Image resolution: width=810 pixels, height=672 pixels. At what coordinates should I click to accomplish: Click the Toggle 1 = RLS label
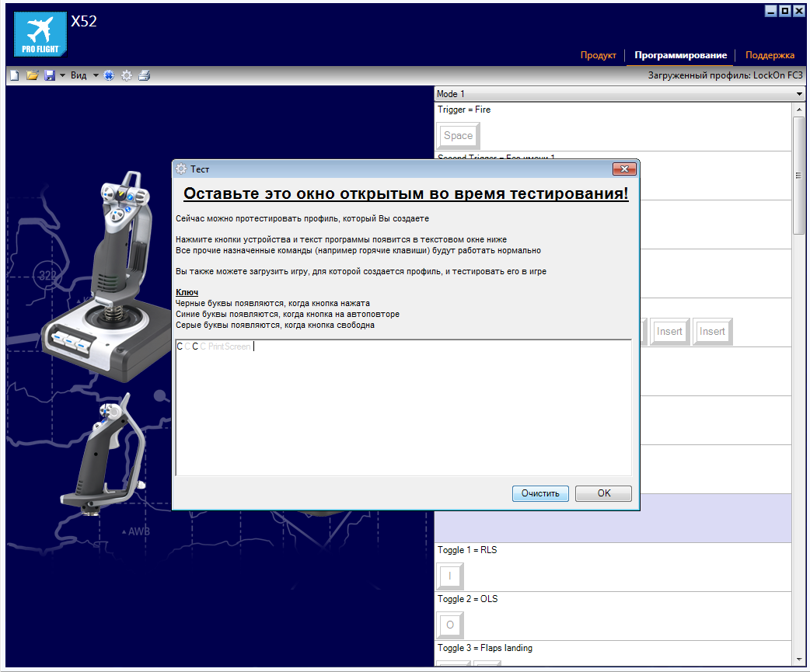(467, 550)
